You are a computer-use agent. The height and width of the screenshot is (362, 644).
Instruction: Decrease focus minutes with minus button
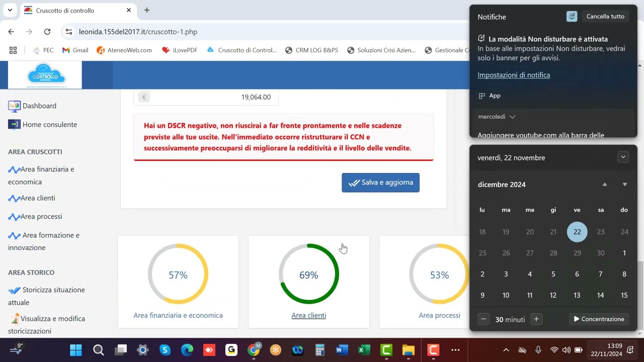pyautogui.click(x=484, y=319)
